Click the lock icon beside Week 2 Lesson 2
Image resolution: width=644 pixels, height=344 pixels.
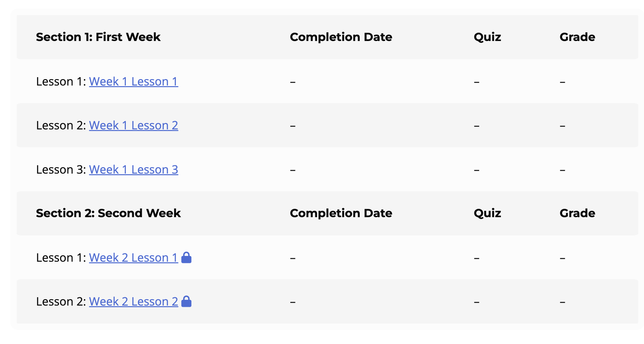coord(186,301)
